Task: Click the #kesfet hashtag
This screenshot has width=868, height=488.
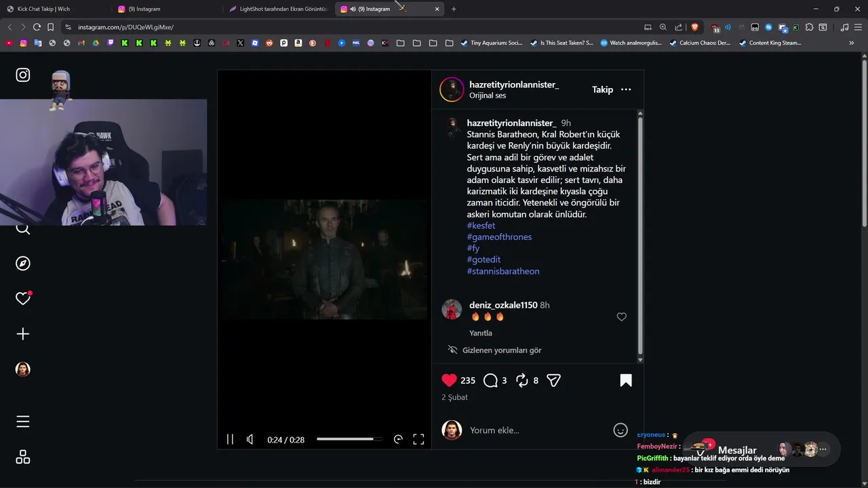Action: 481,225
